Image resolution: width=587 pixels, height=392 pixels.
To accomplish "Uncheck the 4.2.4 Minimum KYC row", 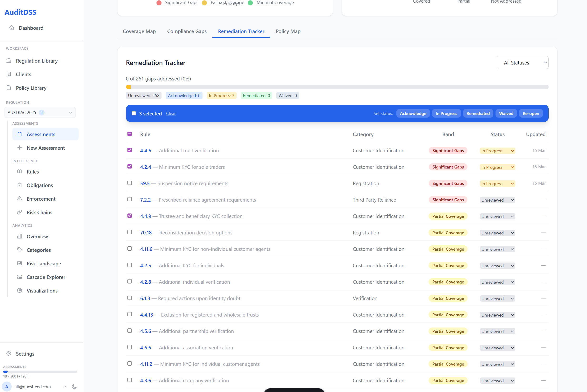I will click(x=130, y=166).
